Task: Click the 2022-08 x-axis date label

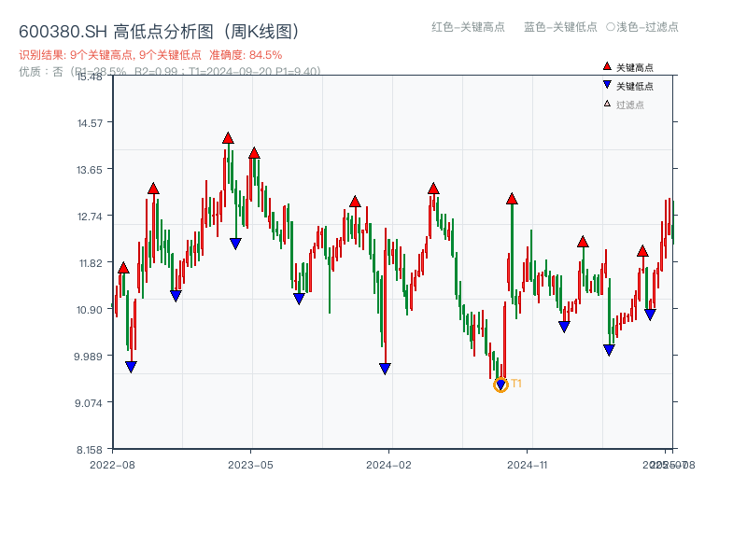Action: coord(112,465)
